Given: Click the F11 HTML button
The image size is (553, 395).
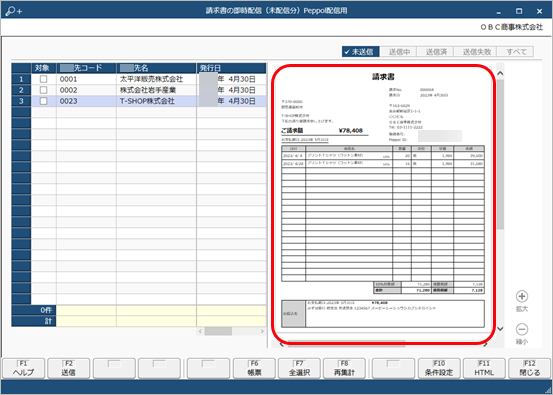Looking at the screenshot, I should [484, 368].
